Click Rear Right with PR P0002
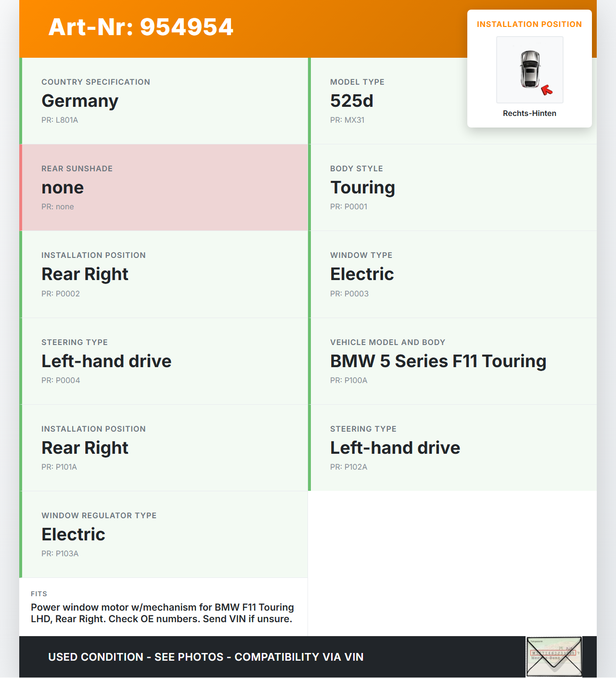 click(x=164, y=274)
